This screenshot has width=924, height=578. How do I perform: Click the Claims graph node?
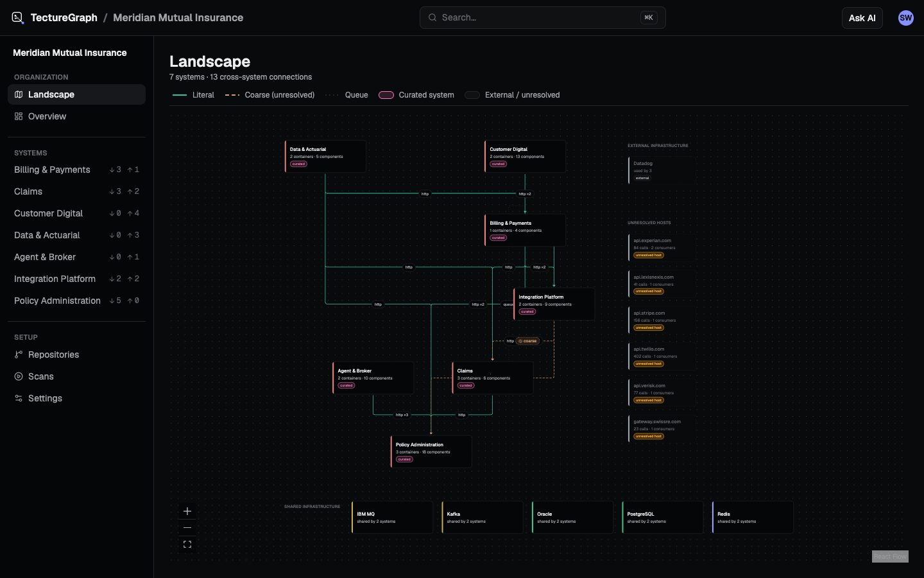492,378
